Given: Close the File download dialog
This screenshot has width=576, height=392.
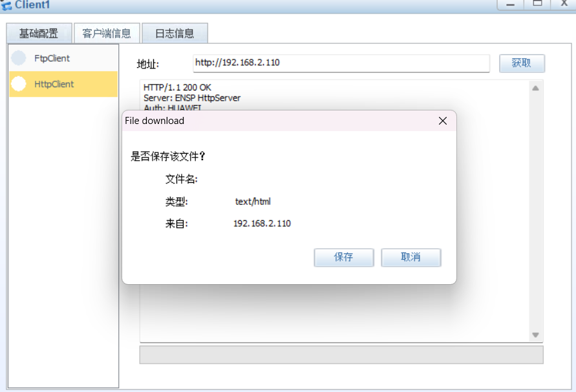Looking at the screenshot, I should [443, 121].
